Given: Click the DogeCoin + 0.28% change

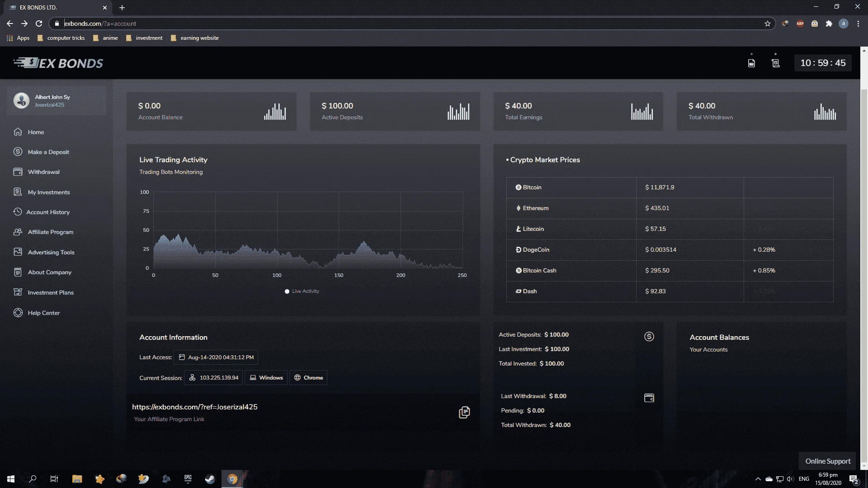Looking at the screenshot, I should tap(764, 250).
